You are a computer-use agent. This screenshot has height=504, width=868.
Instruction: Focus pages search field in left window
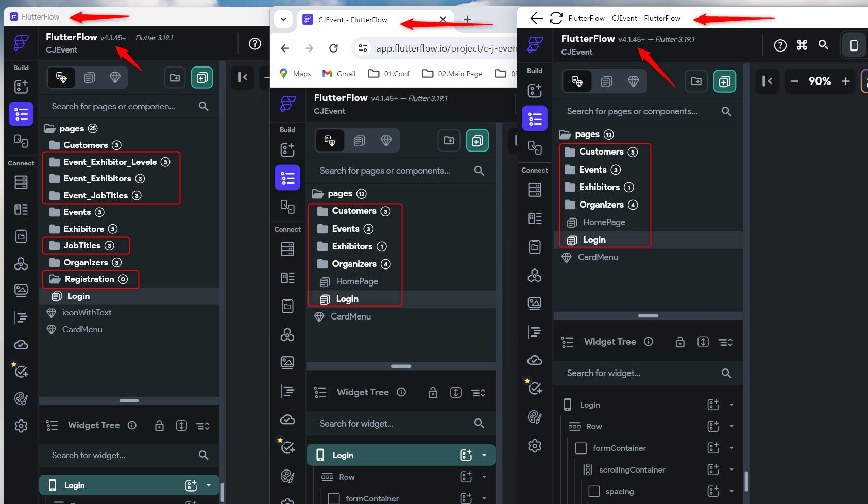point(129,107)
